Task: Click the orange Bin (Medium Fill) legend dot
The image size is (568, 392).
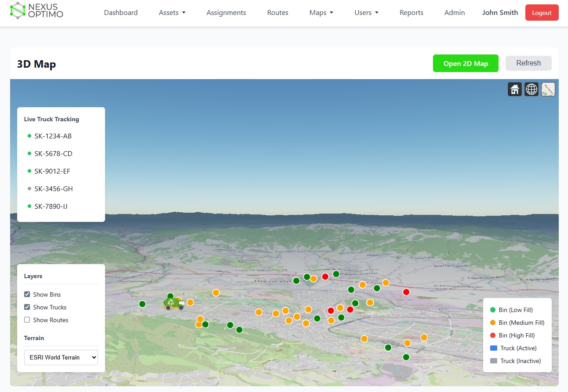Action: 493,323
